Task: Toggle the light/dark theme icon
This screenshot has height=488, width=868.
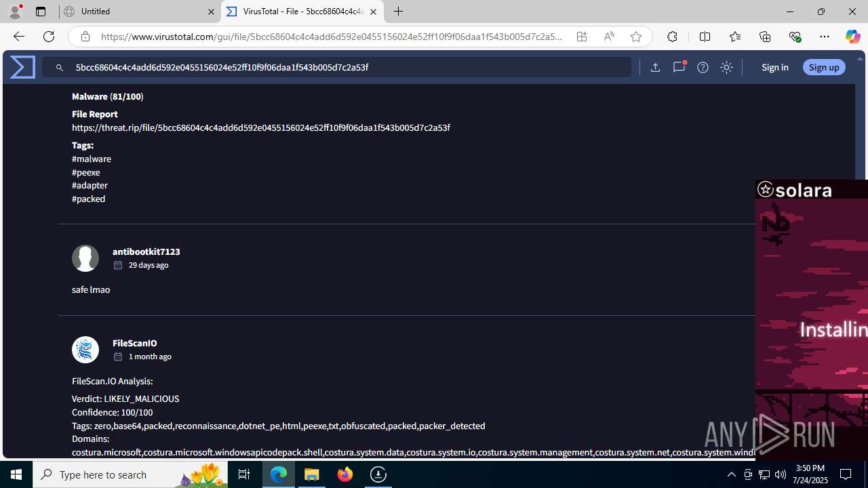Action: (726, 67)
